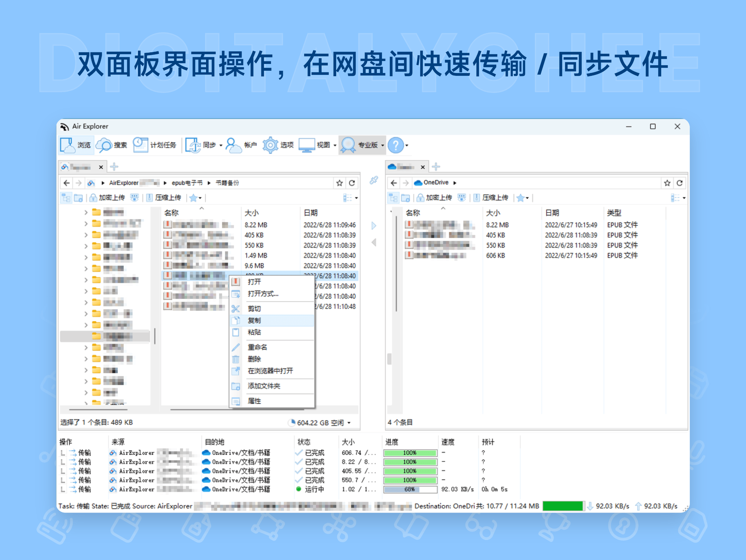The height and width of the screenshot is (560, 746).
Task: Toggle the favorite star in the OneDrive address bar
Action: point(667,182)
